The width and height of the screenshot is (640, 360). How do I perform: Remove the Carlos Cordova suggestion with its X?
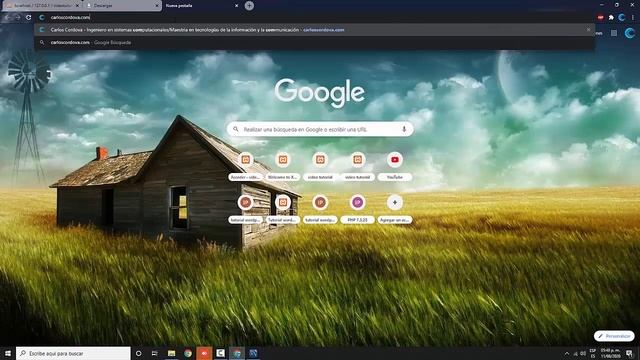click(x=588, y=30)
